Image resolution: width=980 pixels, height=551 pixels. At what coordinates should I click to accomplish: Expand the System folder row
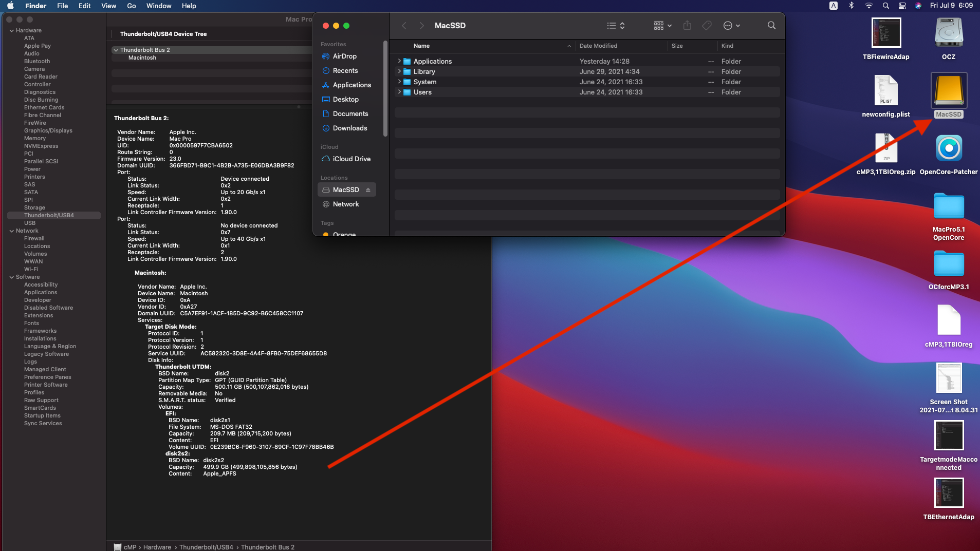pyautogui.click(x=399, y=82)
